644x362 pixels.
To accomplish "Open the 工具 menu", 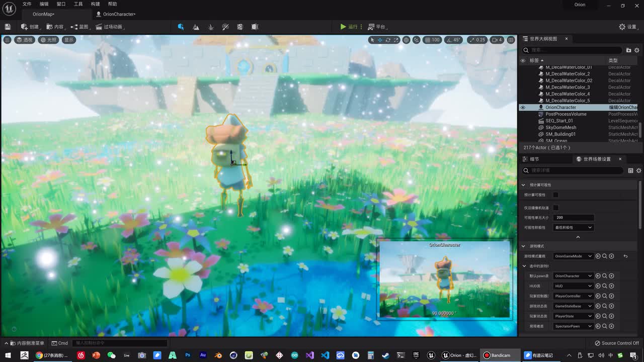I will 78,4.
